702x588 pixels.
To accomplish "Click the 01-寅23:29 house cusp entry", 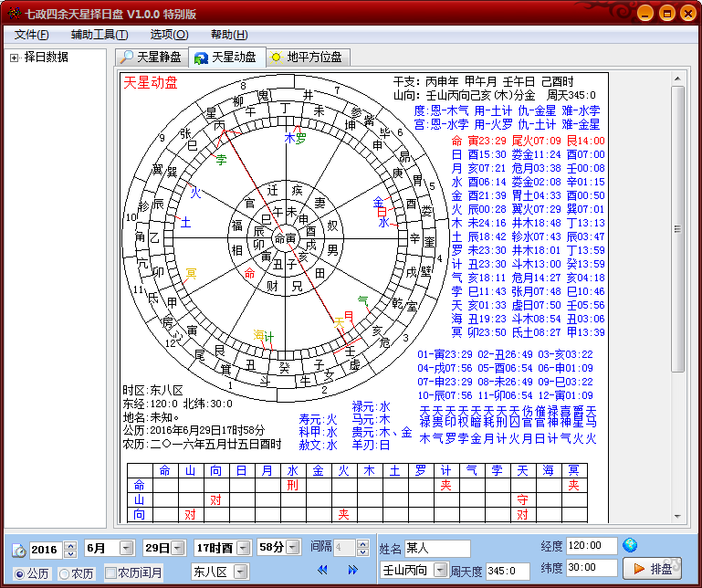I will pos(445,354).
